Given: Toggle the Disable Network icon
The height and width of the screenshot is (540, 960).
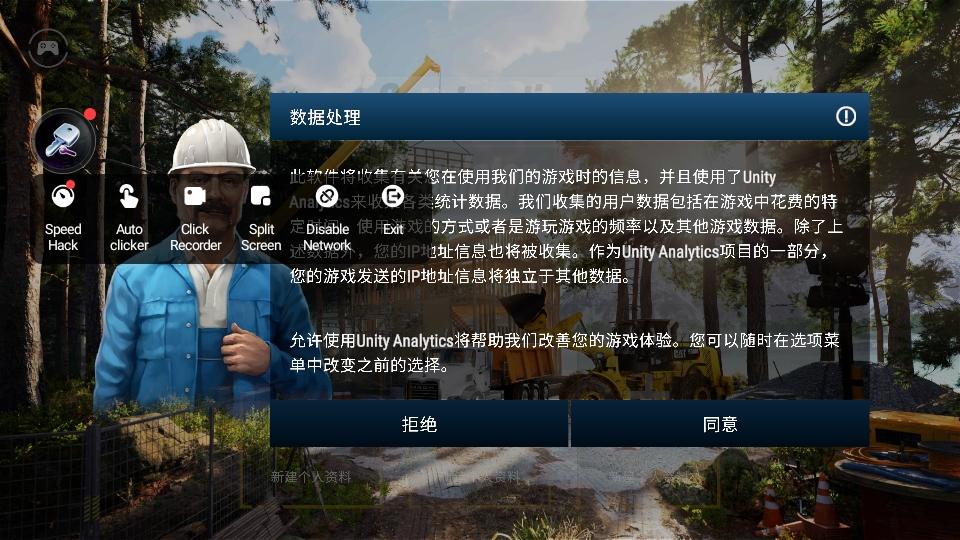Looking at the screenshot, I should [x=327, y=196].
